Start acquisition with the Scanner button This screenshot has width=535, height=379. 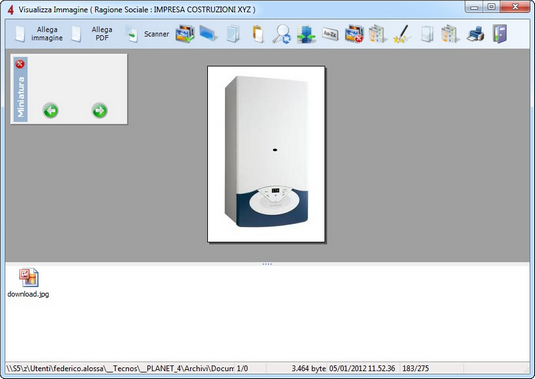coord(147,34)
